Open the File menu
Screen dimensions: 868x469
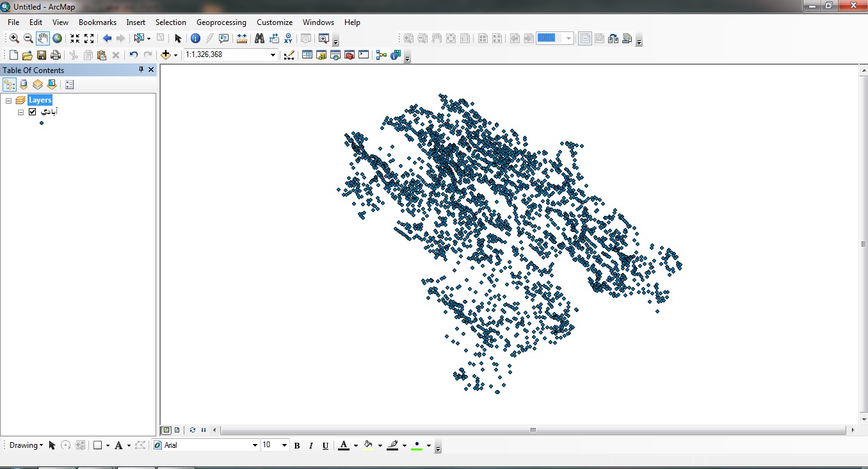click(x=13, y=22)
